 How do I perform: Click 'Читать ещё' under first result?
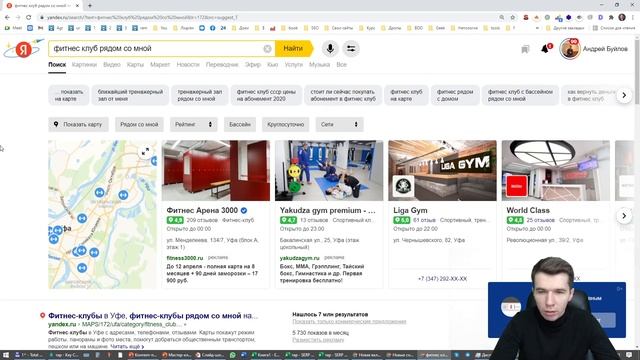coord(127,347)
